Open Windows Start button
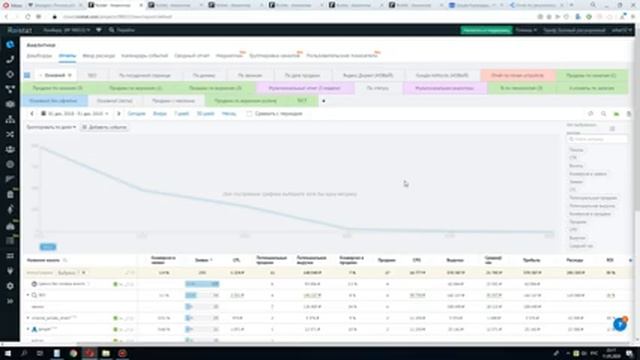Viewport: 640px width, 360px height. tap(7, 353)
